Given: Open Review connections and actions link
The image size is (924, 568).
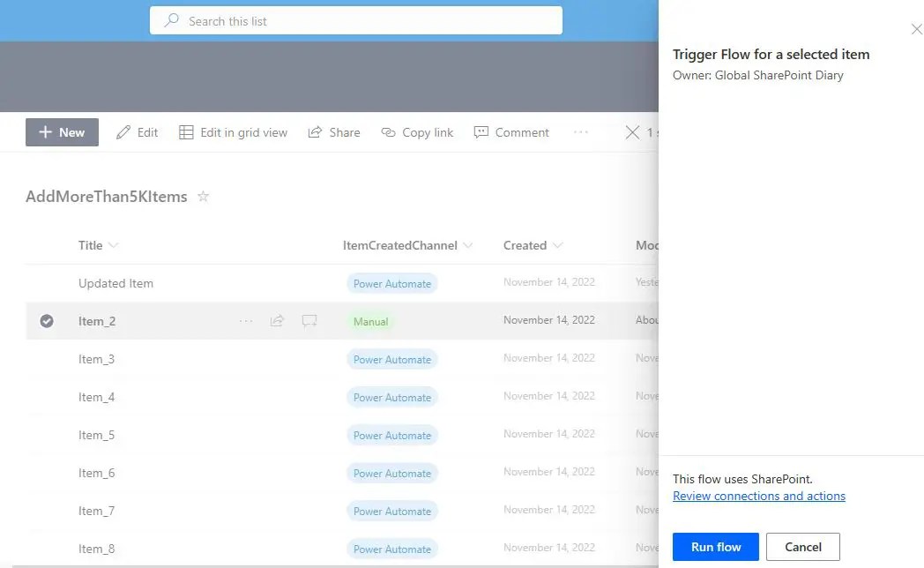Looking at the screenshot, I should click(759, 496).
